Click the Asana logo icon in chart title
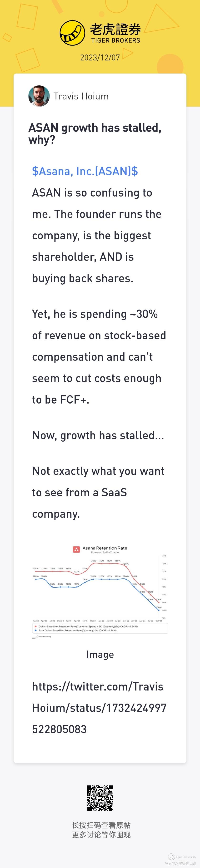Viewport: 200px width, 868px height. click(x=77, y=550)
